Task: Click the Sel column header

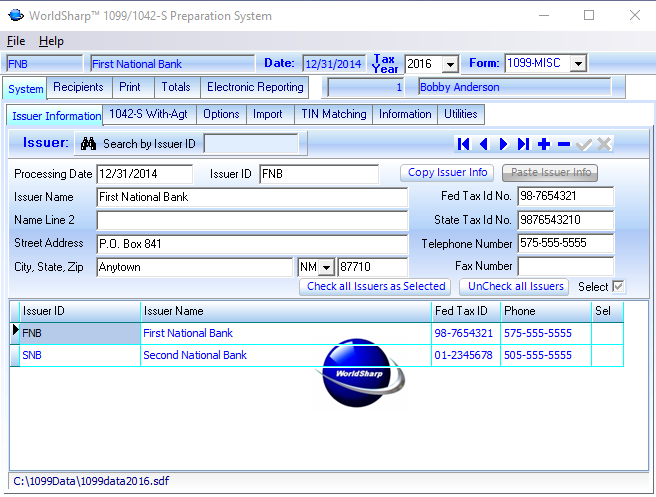Action: tap(607, 311)
